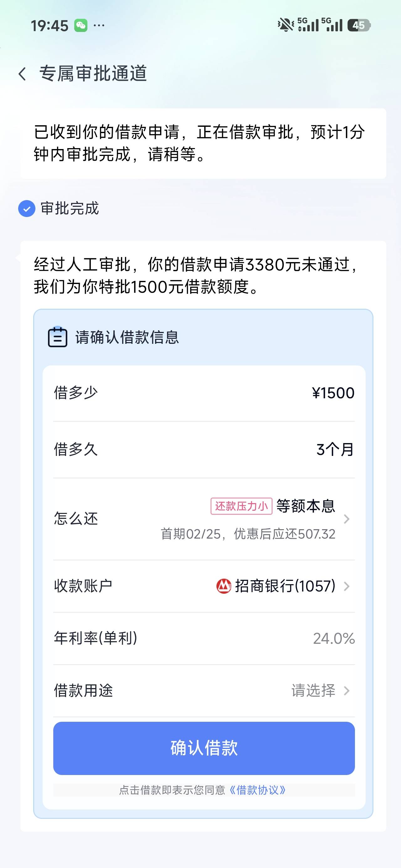Image resolution: width=401 pixels, height=868 pixels.
Task: Tap the loan info clipboard icon
Action: click(x=57, y=337)
